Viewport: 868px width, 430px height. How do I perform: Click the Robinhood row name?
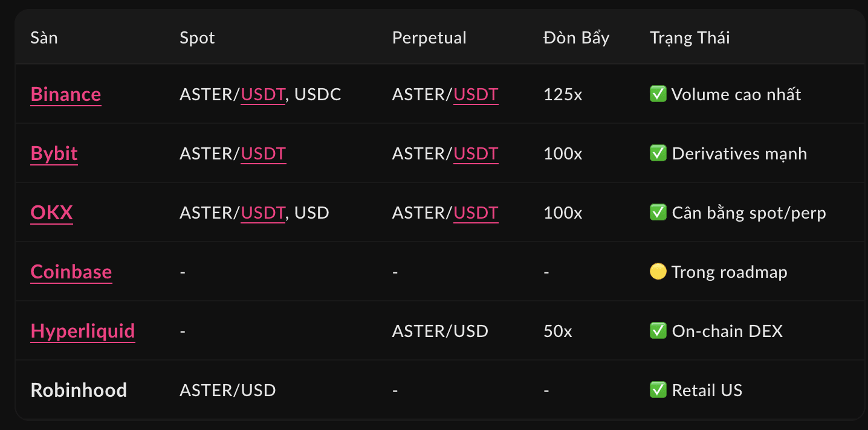(79, 390)
